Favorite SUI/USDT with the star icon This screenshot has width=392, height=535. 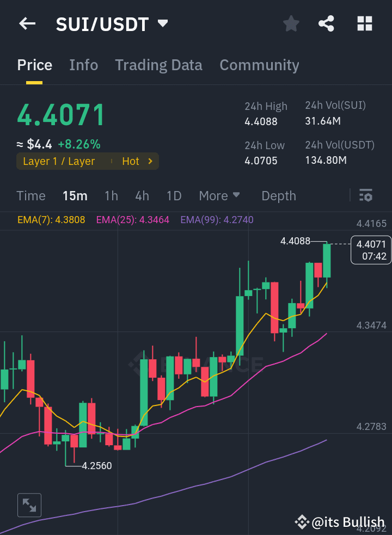[x=291, y=23]
